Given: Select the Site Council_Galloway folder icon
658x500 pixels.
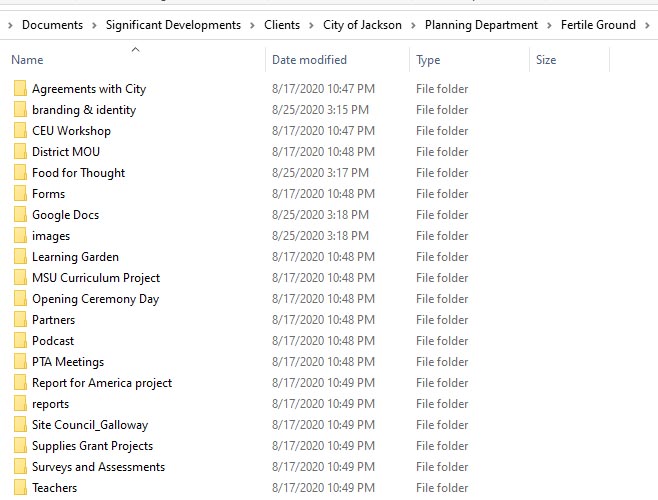Looking at the screenshot, I should pos(20,424).
